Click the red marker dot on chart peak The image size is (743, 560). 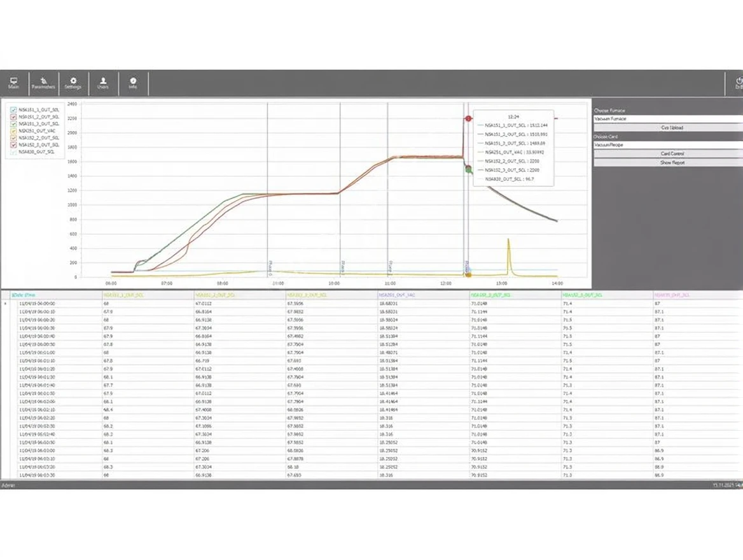coord(469,118)
